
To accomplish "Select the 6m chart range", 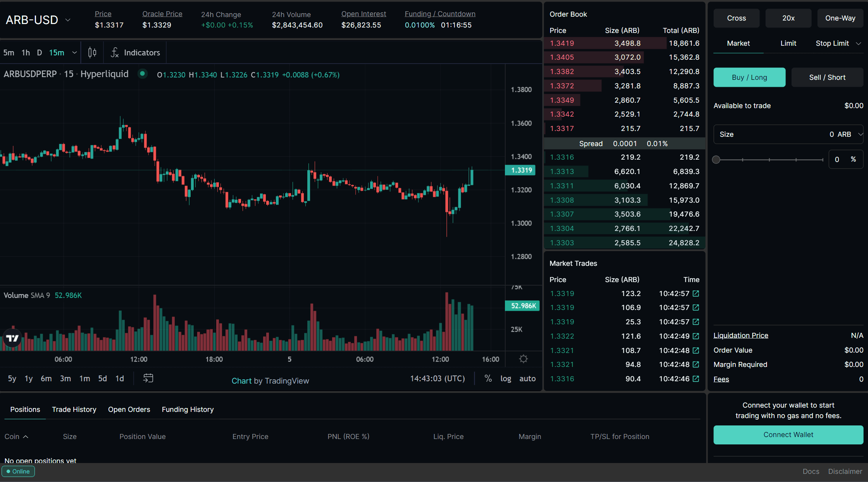I will point(46,379).
